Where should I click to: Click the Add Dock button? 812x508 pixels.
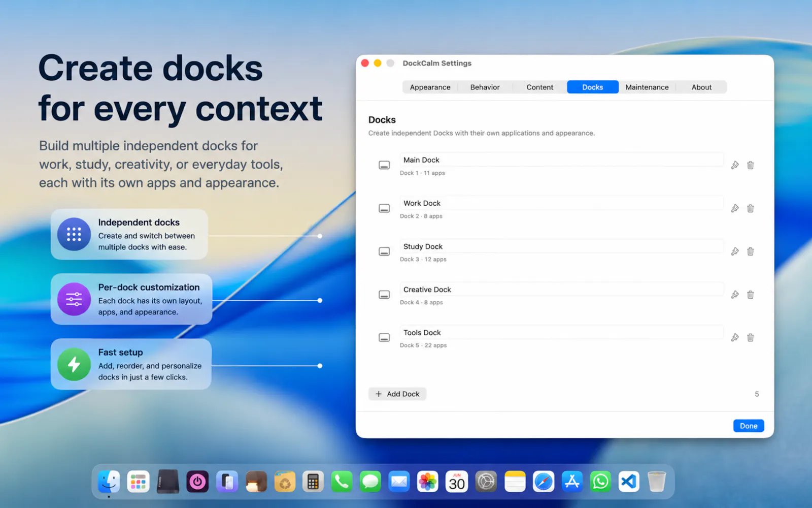click(397, 394)
